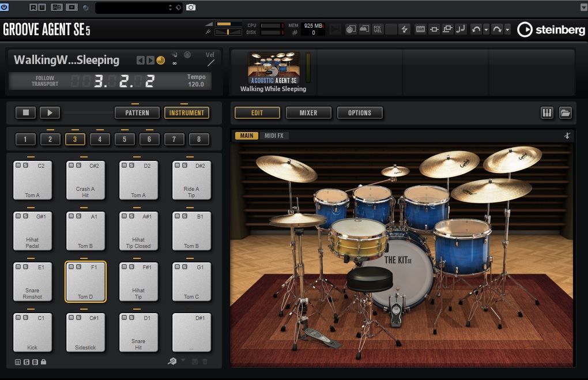
Task: Enable Write automation (W) button
Action: 42,7
